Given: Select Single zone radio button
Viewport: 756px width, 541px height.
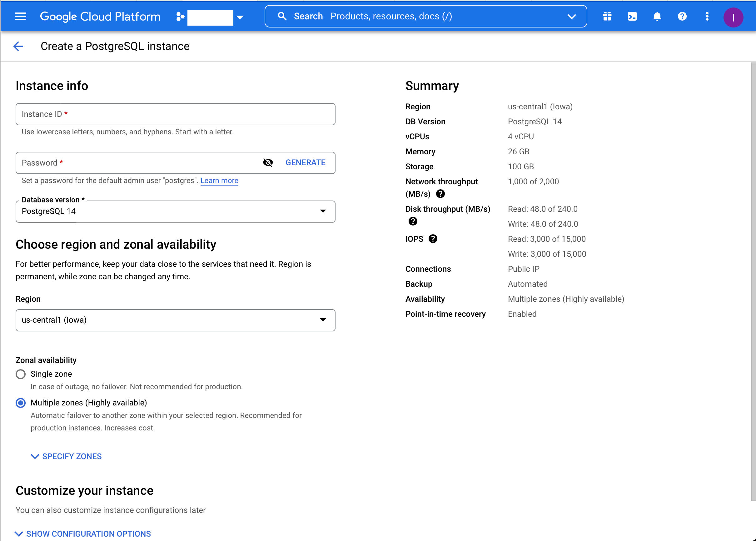Looking at the screenshot, I should [21, 374].
